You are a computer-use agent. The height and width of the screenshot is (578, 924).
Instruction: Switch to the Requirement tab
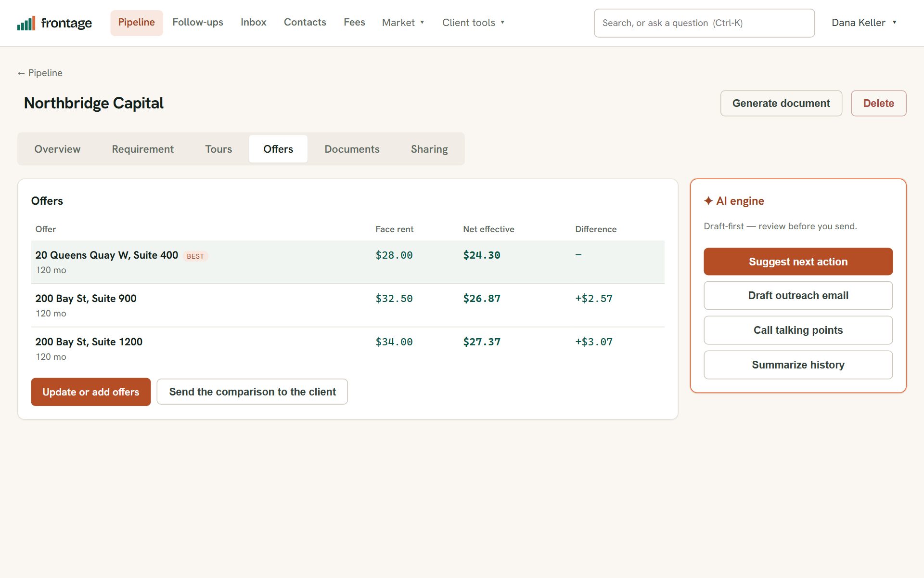point(143,149)
